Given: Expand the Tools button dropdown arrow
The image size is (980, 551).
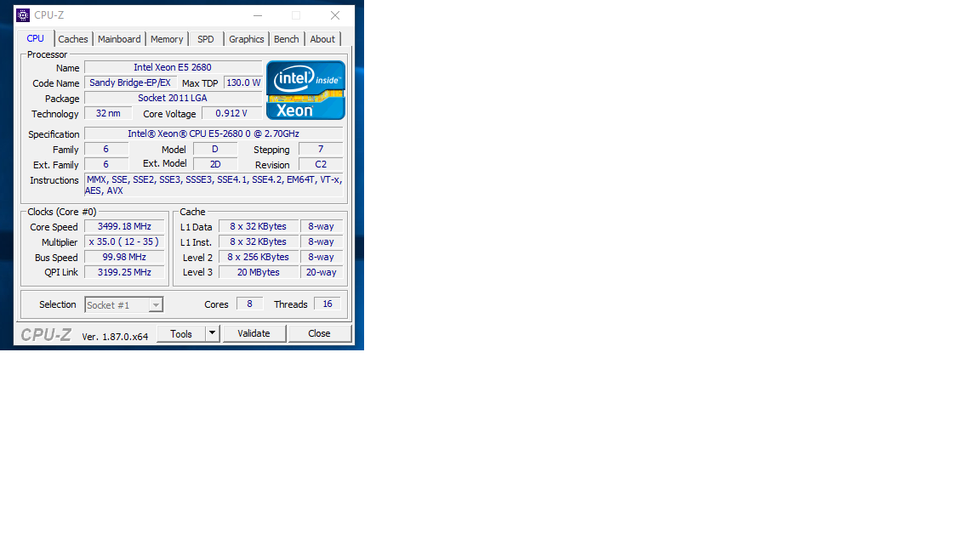Looking at the screenshot, I should pyautogui.click(x=213, y=333).
